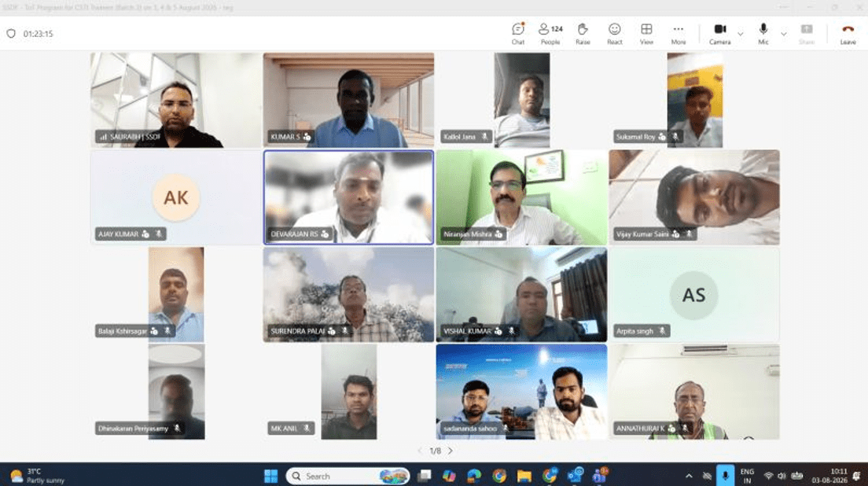Open Wi-Fi network quick settings
The image size is (868, 486).
[768, 476]
